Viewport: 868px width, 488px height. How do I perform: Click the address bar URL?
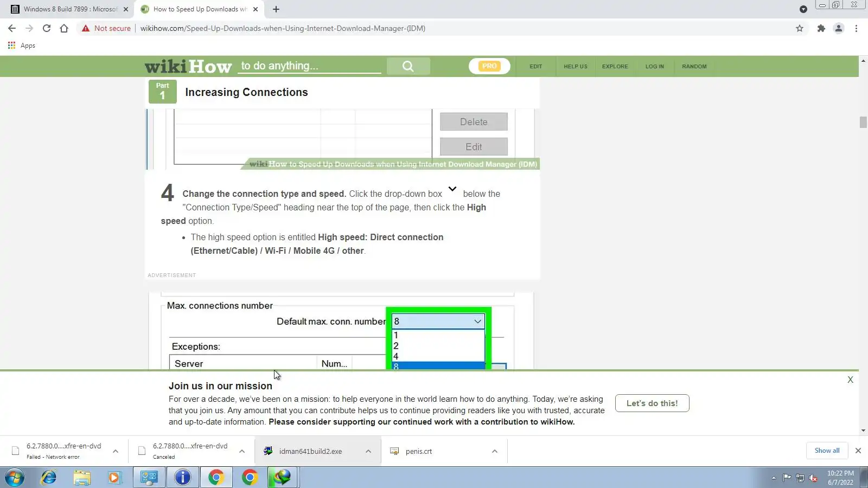(283, 28)
